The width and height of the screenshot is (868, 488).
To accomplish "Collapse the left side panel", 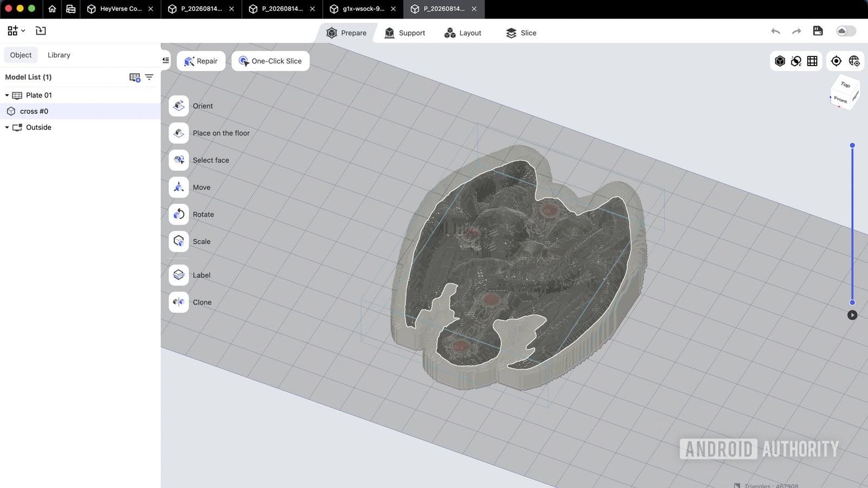I will [x=165, y=60].
